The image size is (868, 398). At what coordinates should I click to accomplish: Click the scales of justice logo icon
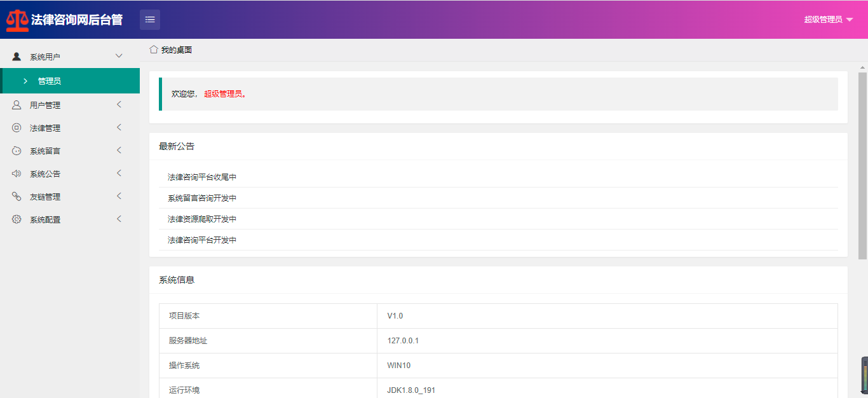coord(17,20)
